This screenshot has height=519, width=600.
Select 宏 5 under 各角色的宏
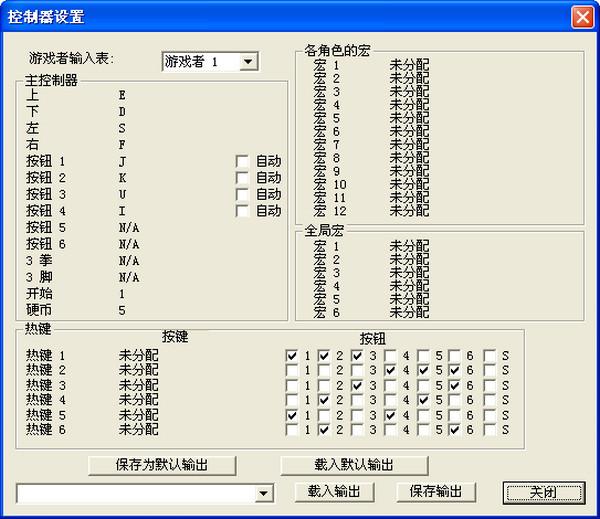371,119
